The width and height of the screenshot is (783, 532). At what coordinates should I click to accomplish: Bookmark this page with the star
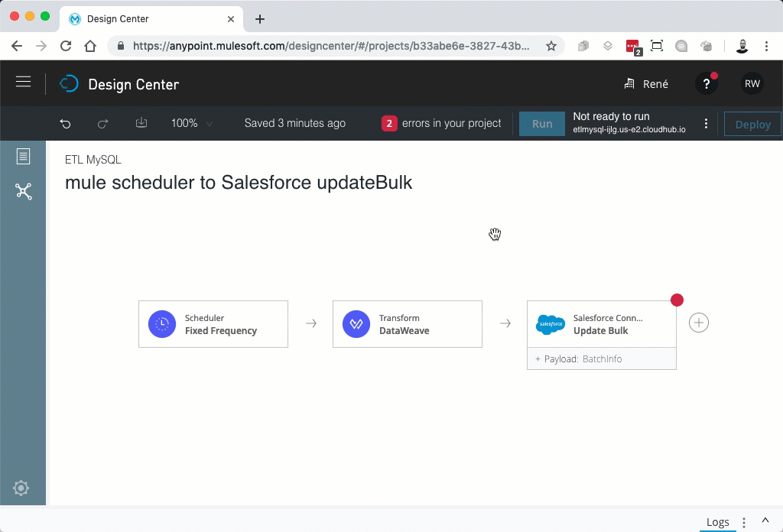point(551,46)
